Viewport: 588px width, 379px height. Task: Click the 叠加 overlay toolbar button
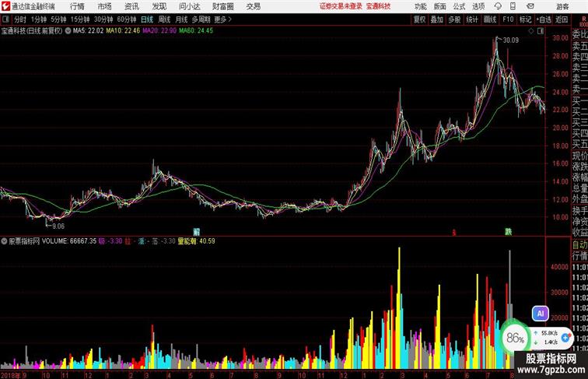click(x=437, y=19)
